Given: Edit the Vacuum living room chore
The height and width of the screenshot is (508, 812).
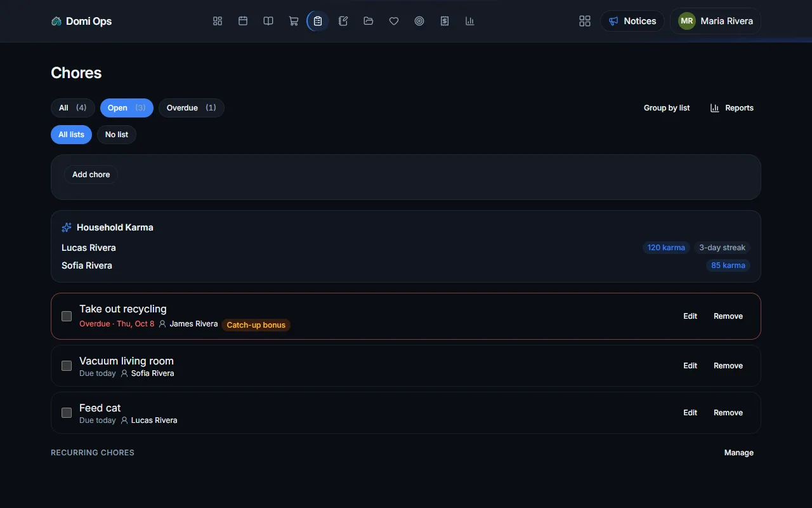Looking at the screenshot, I should click(690, 366).
